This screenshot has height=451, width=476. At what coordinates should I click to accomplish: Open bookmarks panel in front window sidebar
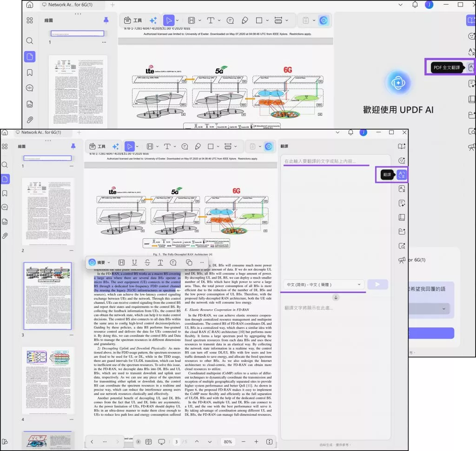point(5,193)
